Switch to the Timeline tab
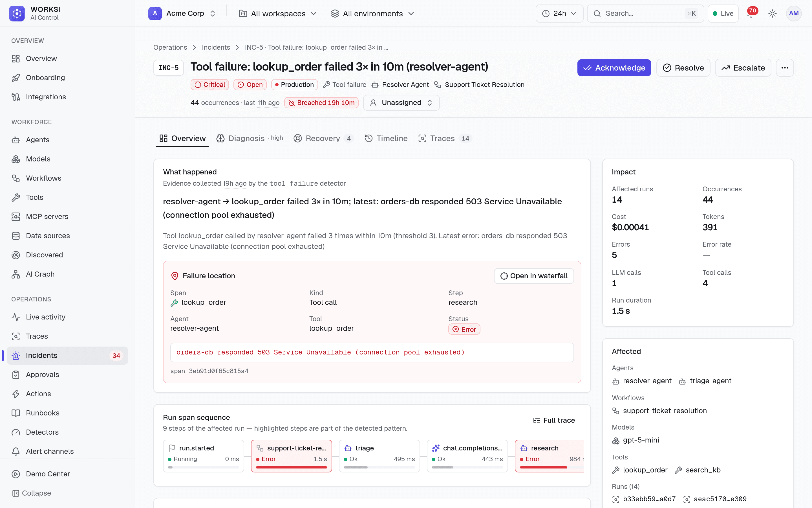Image resolution: width=812 pixels, height=508 pixels. [386, 138]
